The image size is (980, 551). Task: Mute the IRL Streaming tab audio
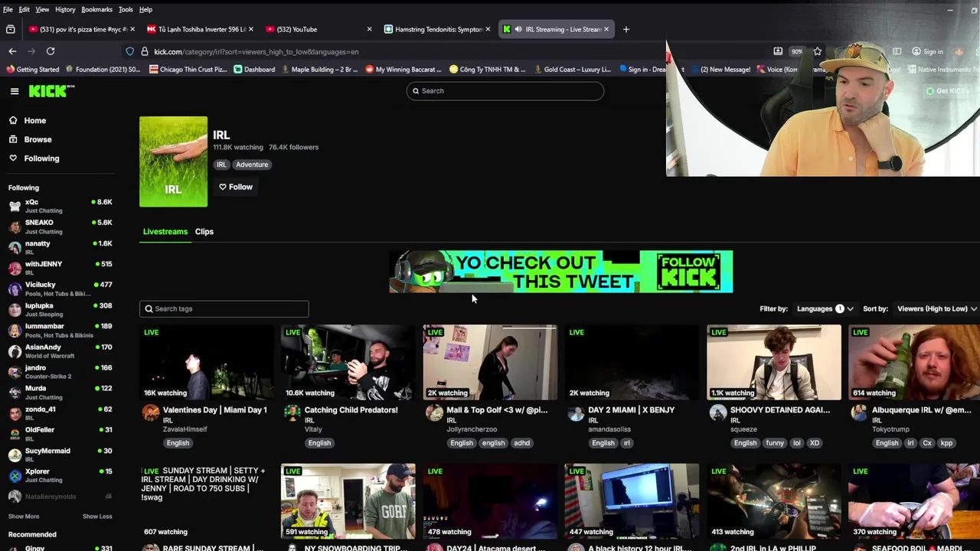518,29
